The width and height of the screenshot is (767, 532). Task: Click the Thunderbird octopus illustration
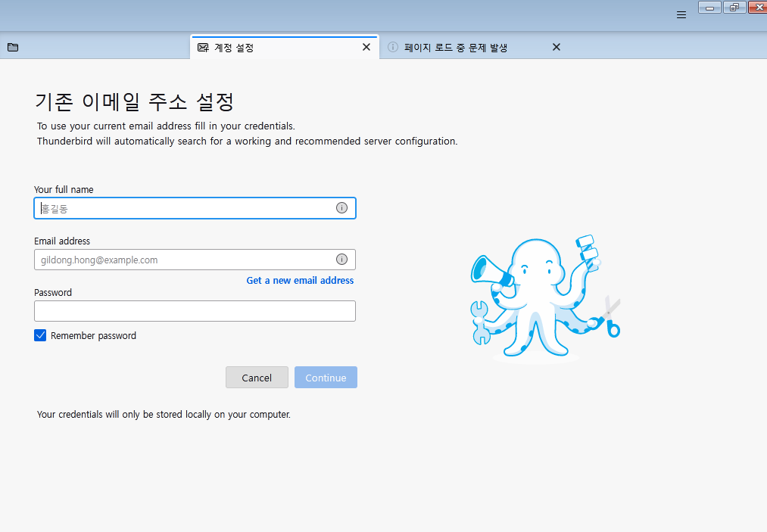tap(545, 298)
